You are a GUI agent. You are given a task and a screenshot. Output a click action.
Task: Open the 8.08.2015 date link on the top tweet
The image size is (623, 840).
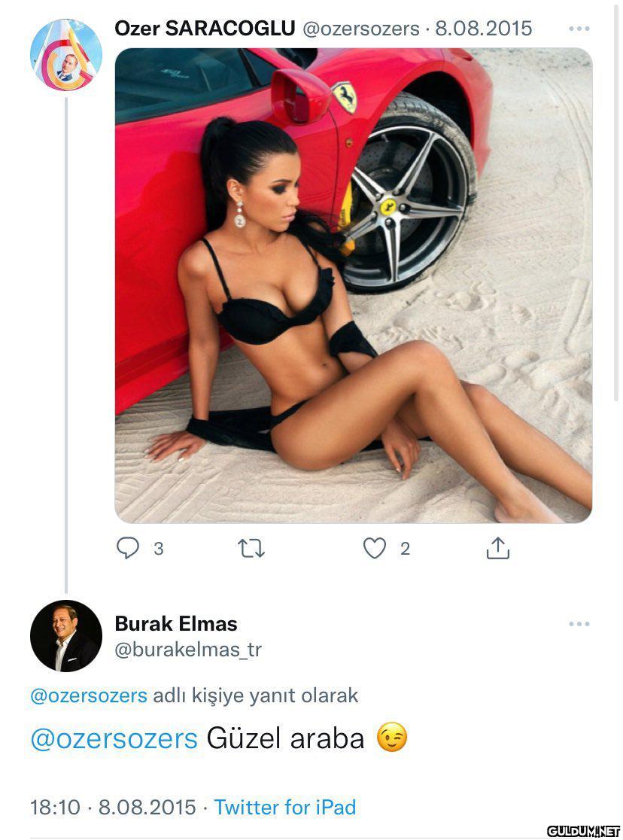click(x=484, y=29)
